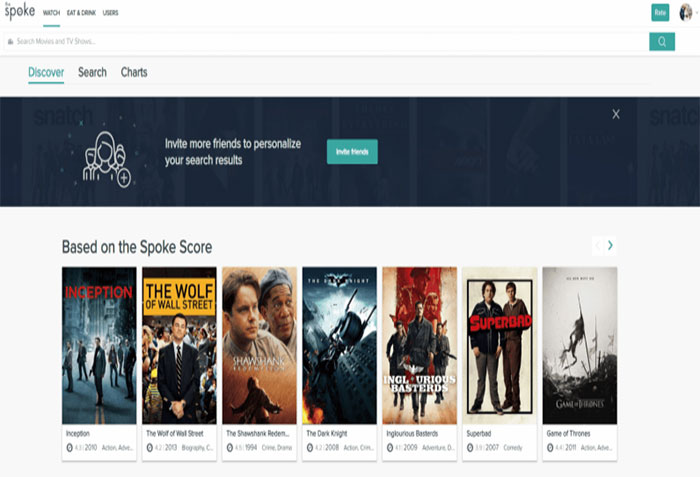Image resolution: width=700 pixels, height=477 pixels.
Task: Click Spoke score icon under Inception
Action: (70, 448)
